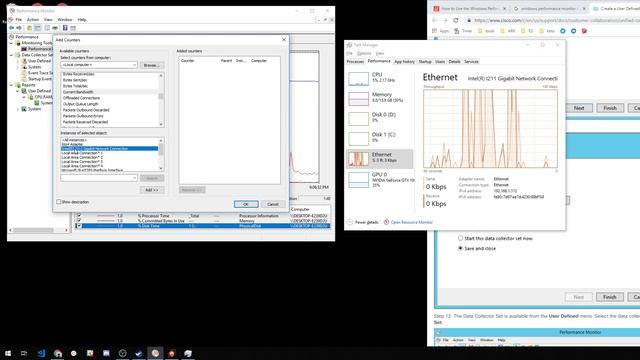Select Event Trace Sessions in the tree
Image resolution: width=640 pixels, height=360 pixels.
(x=40, y=73)
